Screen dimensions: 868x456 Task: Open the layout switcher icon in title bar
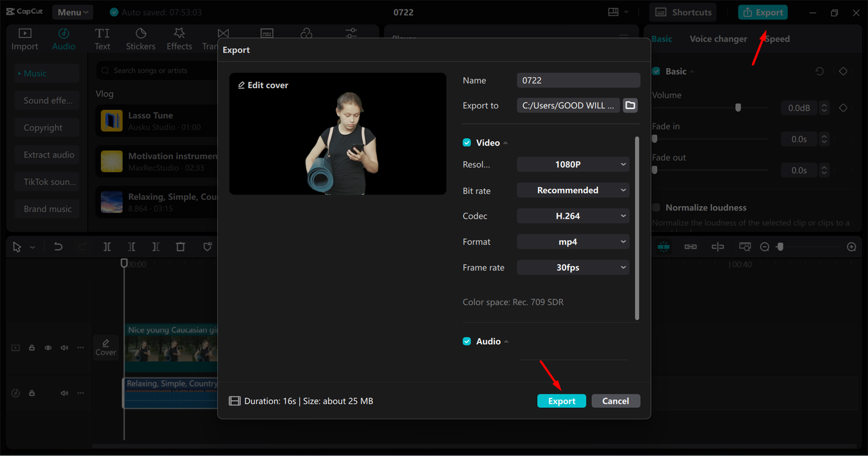coord(613,12)
